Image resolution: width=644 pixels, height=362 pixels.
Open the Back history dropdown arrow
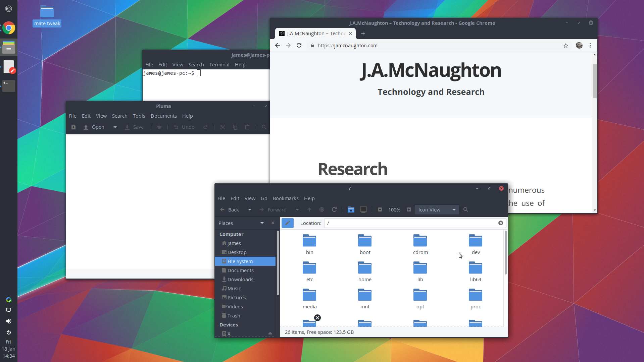point(249,209)
